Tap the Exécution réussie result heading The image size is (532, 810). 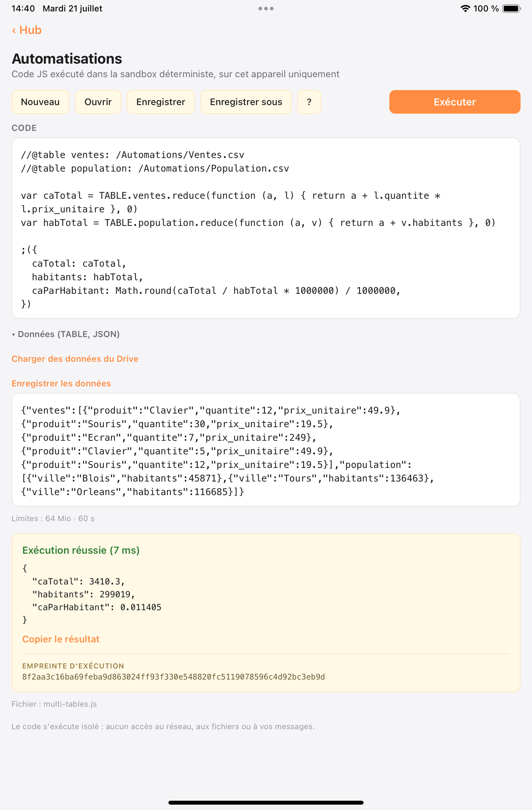(81, 550)
